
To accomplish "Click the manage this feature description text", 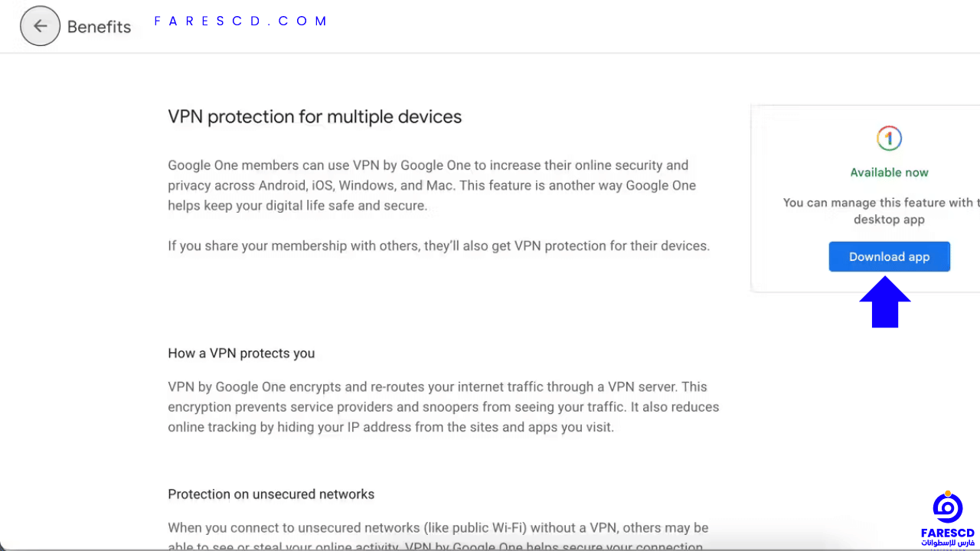I will click(881, 210).
